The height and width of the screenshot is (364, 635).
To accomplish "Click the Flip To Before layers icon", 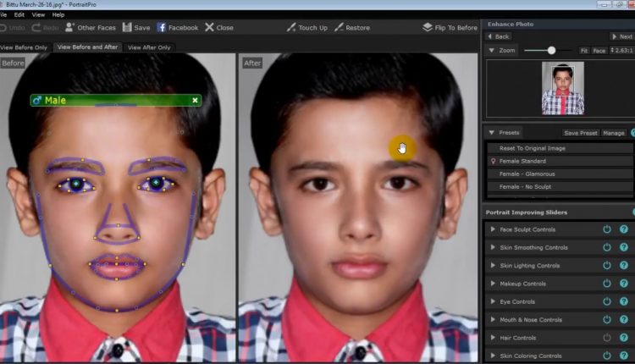I will (428, 27).
